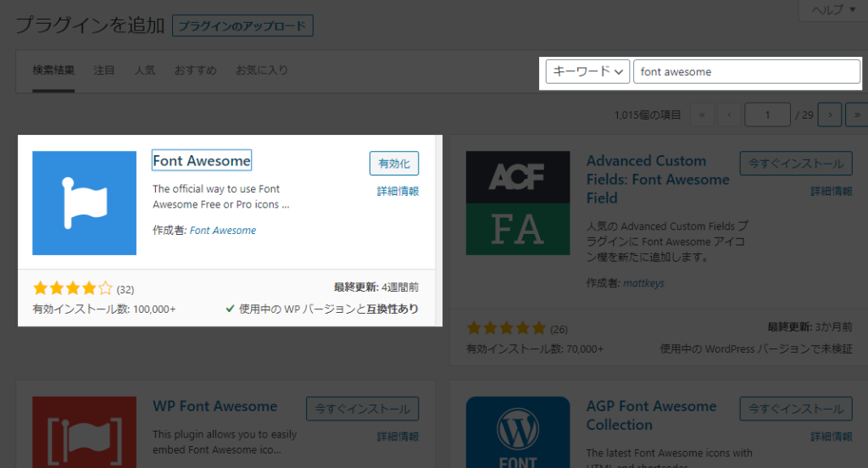Click プラグインのアップロード button
868x468 pixels.
242,25
